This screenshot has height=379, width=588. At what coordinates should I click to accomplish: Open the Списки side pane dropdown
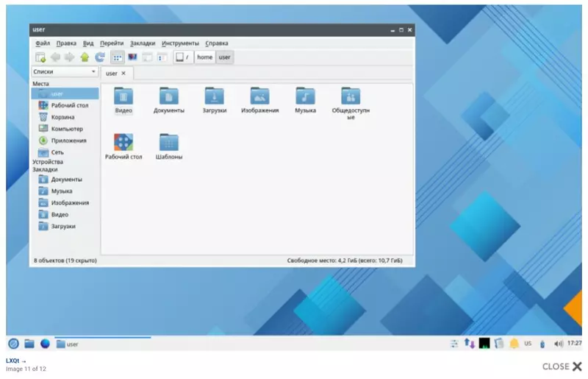pyautogui.click(x=65, y=72)
